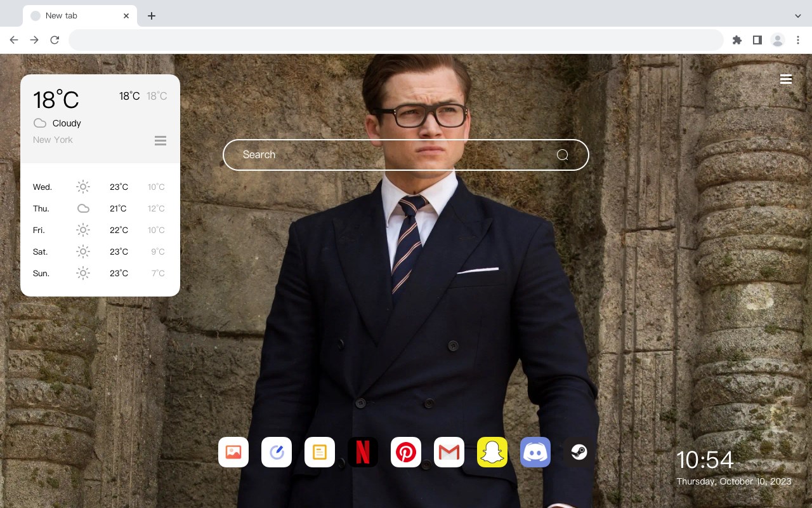Click the date Thursday, October 10, 2023
812x508 pixels.
point(734,481)
